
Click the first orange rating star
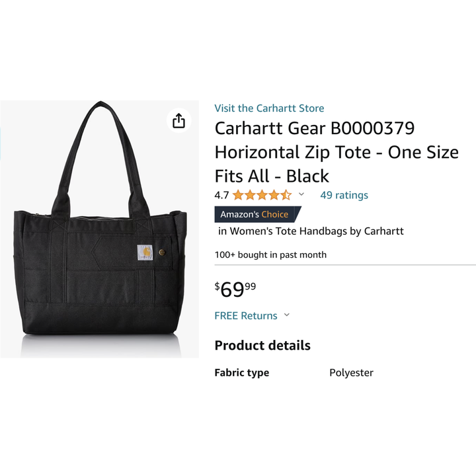click(x=238, y=195)
